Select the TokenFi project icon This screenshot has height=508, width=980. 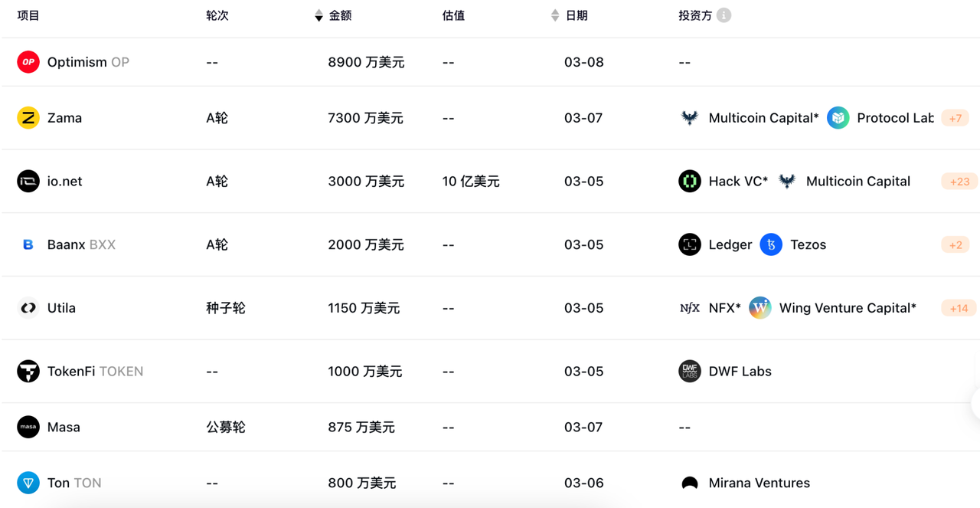pos(28,371)
